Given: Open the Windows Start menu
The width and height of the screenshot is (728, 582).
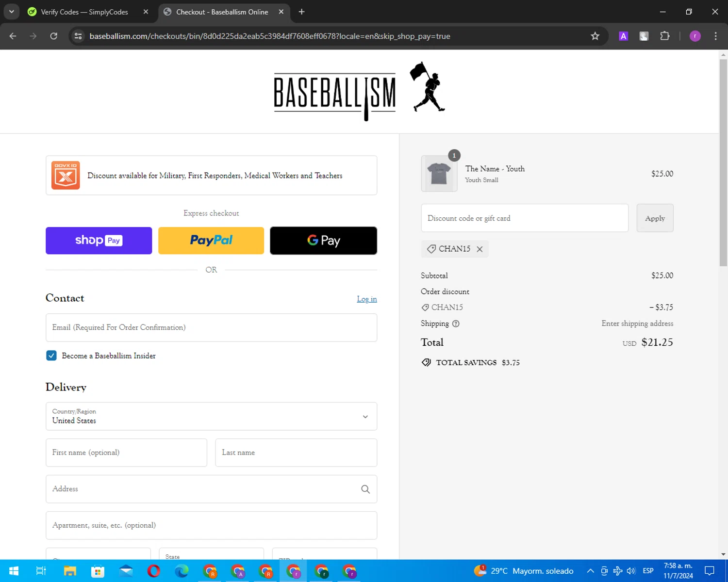Looking at the screenshot, I should pyautogui.click(x=14, y=571).
